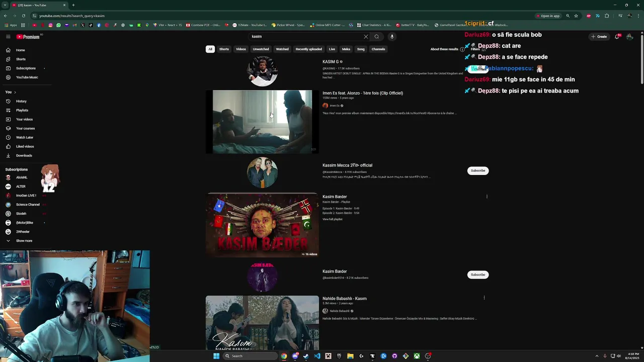Open History in the sidebar
This screenshot has height=362, width=644.
[21, 102]
